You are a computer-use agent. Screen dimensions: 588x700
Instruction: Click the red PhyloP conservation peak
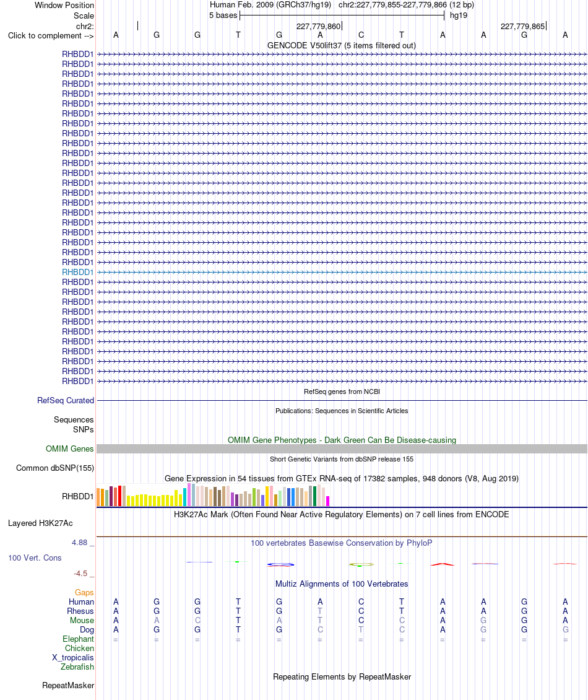coord(442,564)
